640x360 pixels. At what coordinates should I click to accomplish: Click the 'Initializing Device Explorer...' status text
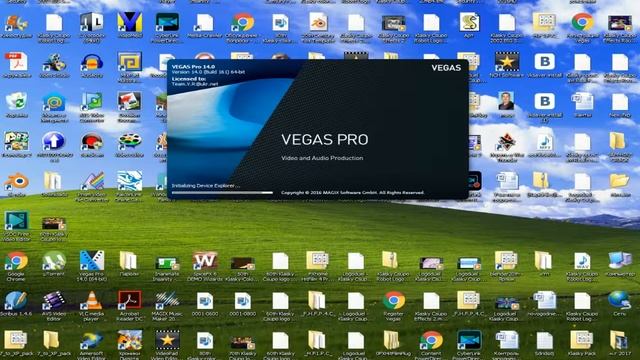pos(206,186)
